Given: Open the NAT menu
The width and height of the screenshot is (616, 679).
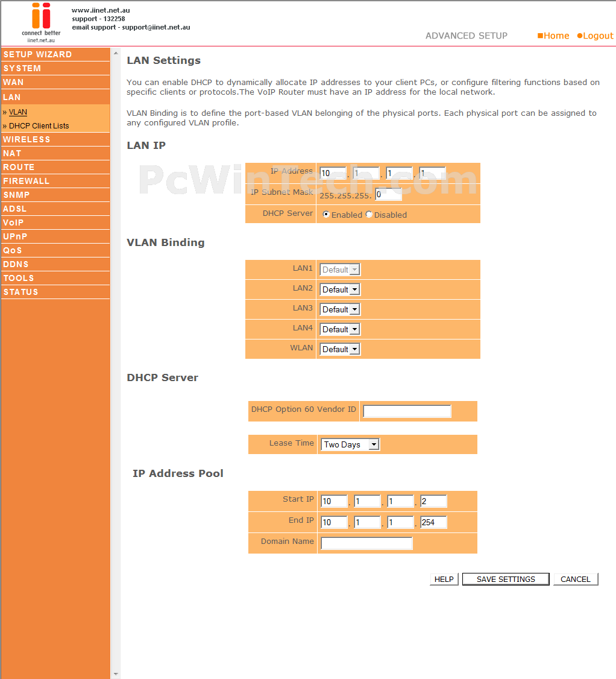Looking at the screenshot, I should [x=55, y=153].
